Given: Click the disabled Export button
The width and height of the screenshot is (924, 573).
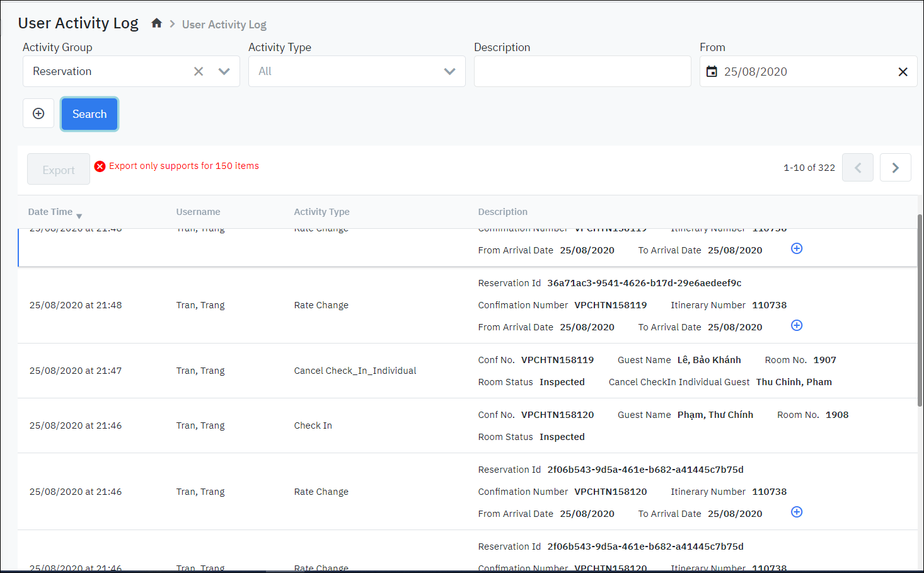Looking at the screenshot, I should [58, 169].
